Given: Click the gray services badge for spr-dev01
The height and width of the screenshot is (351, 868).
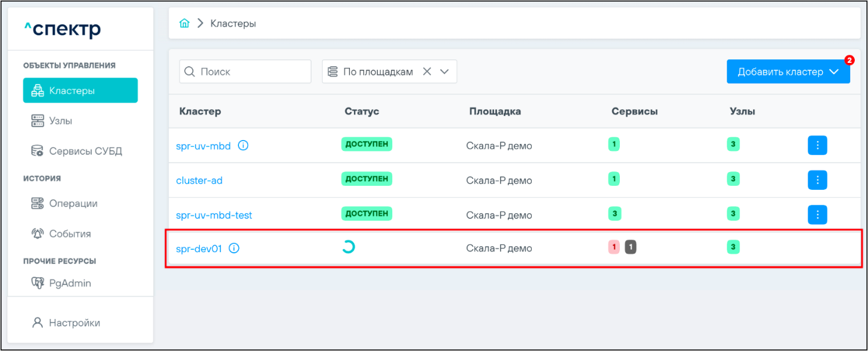Looking at the screenshot, I should coord(631,247).
